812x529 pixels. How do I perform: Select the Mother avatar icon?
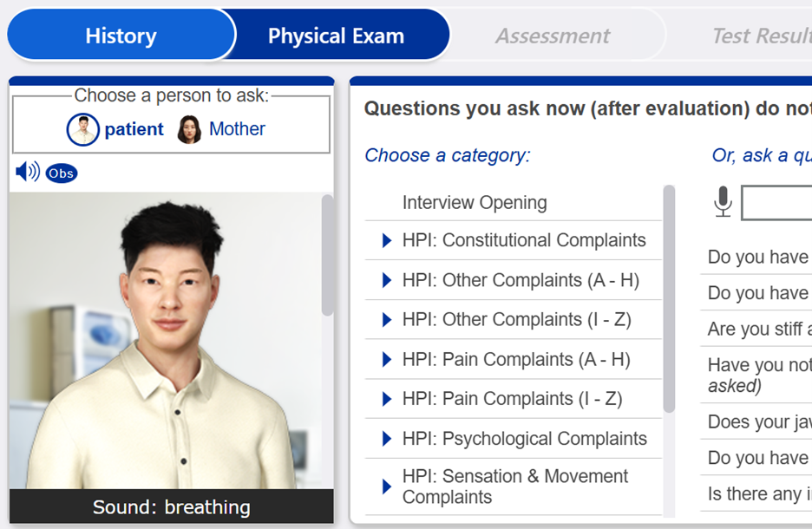[189, 130]
